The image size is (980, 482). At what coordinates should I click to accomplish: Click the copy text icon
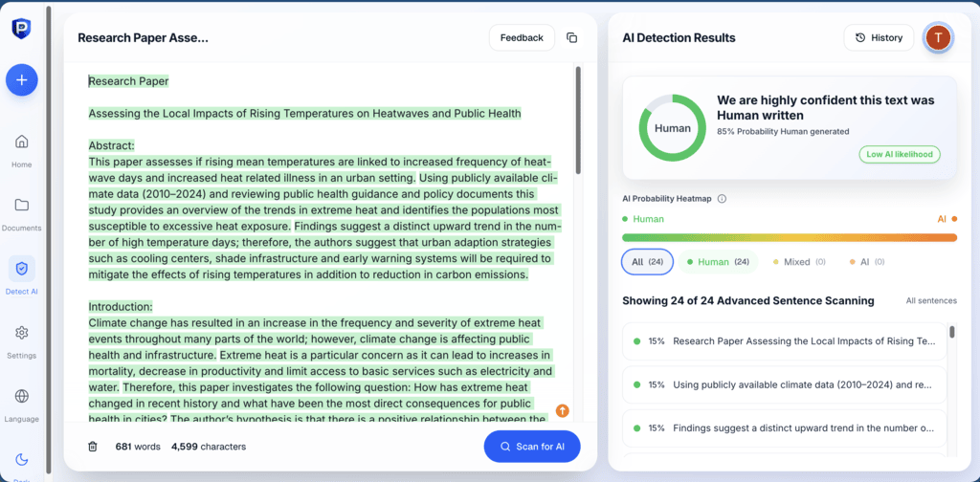click(x=571, y=37)
